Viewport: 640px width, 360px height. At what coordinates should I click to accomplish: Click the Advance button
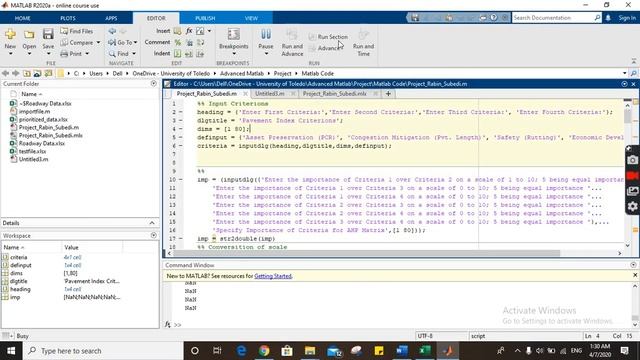click(326, 48)
